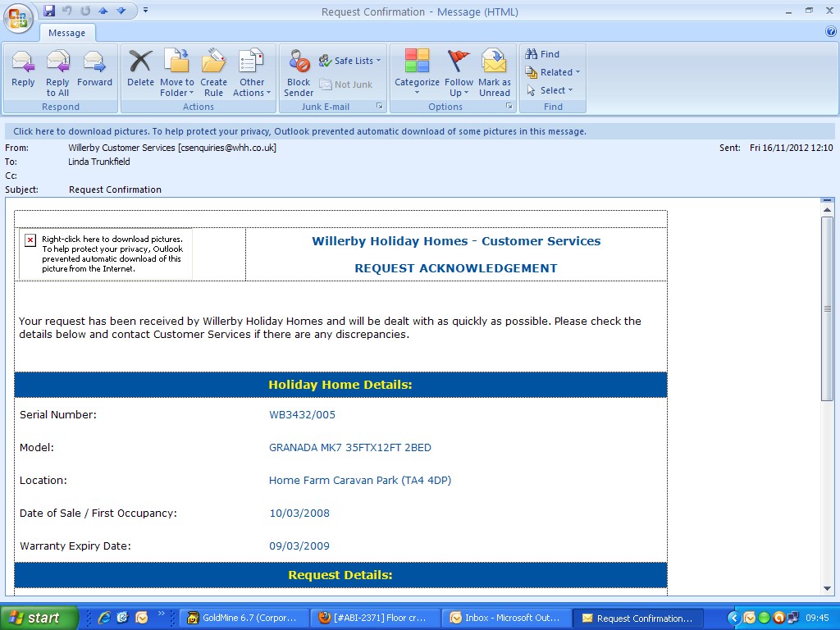Click the network monitors tray icon
The width and height of the screenshot is (840, 630).
(793, 618)
